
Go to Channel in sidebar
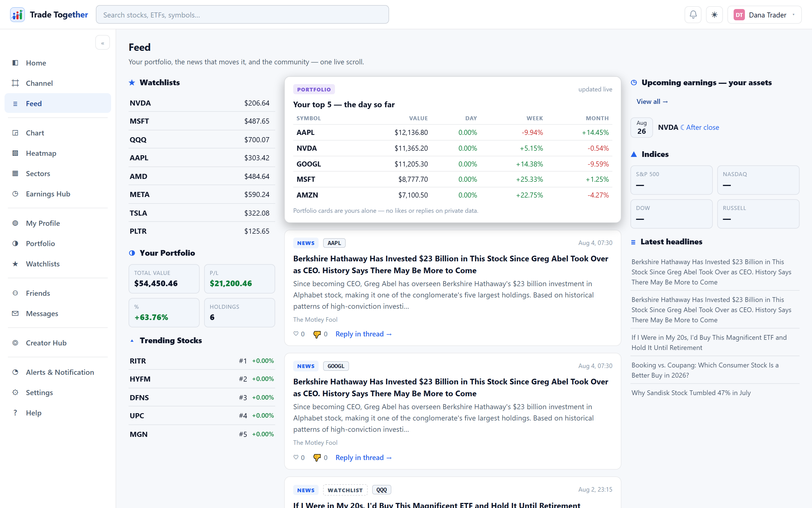pos(58,83)
